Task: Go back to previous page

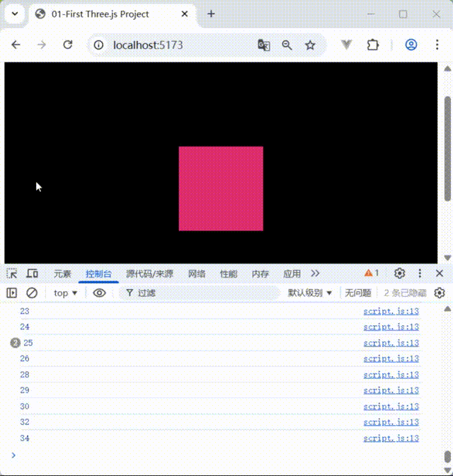Action: click(x=16, y=45)
